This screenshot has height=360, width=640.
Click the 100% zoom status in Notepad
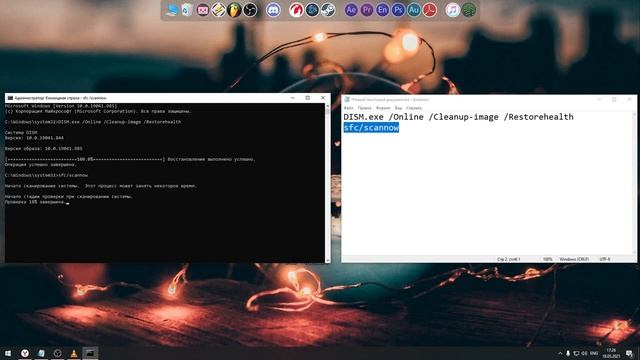[547, 259]
